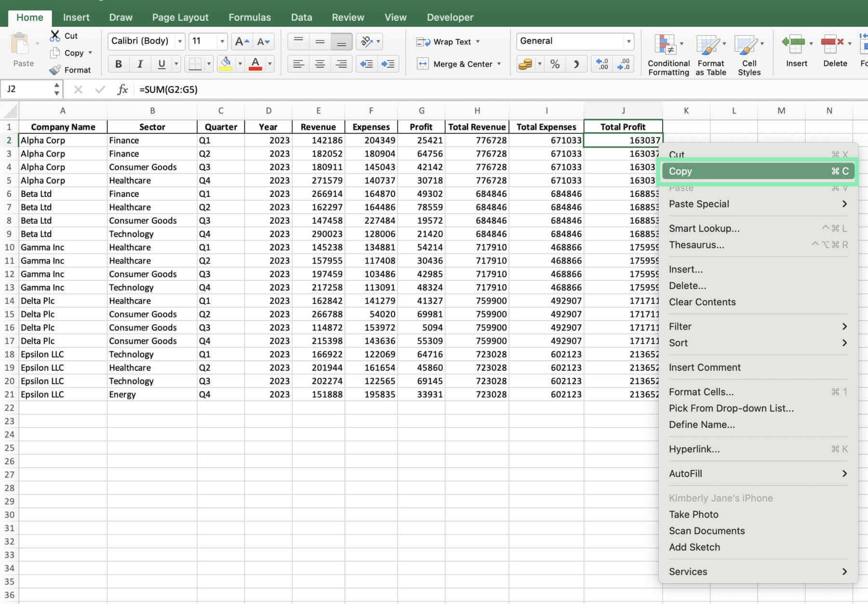This screenshot has width=868, height=604.
Task: Choose Copy from the context menu
Action: point(758,171)
